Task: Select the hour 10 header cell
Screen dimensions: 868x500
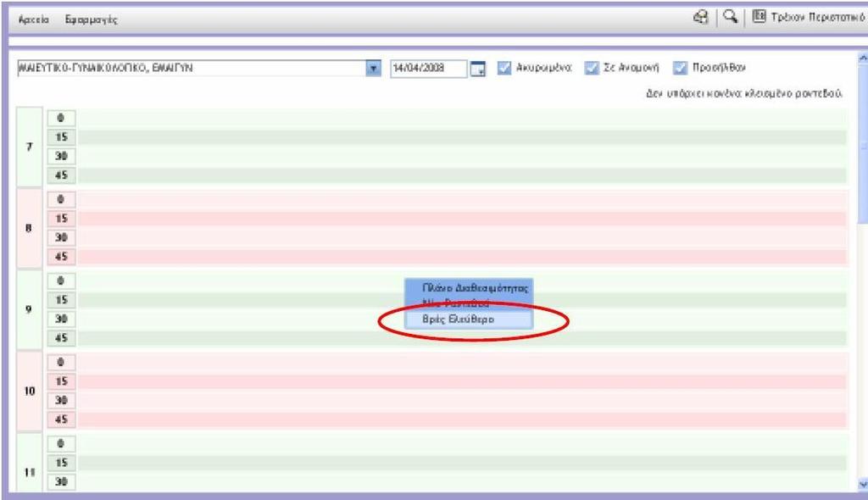Action: (x=30, y=391)
